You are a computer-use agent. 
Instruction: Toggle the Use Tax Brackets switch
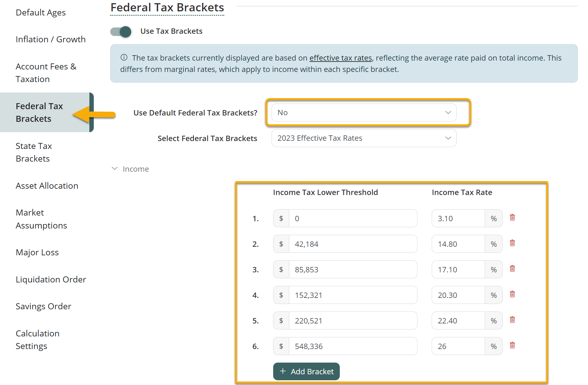click(x=121, y=32)
